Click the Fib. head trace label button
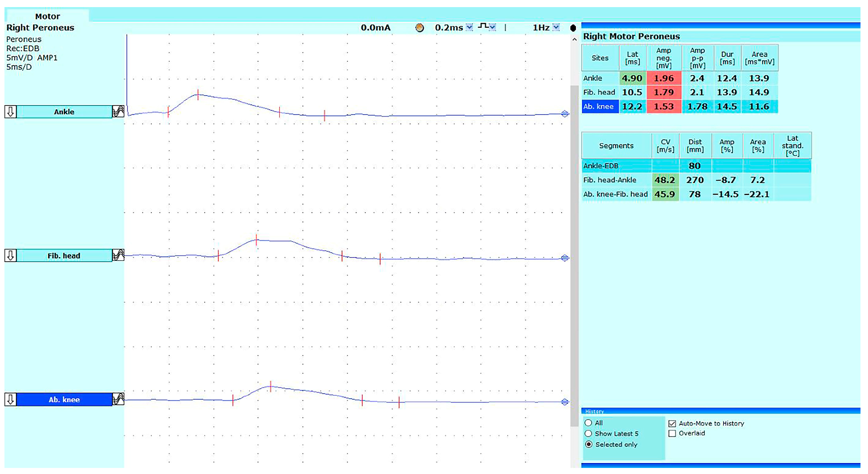This screenshot has width=868, height=474. click(x=64, y=256)
